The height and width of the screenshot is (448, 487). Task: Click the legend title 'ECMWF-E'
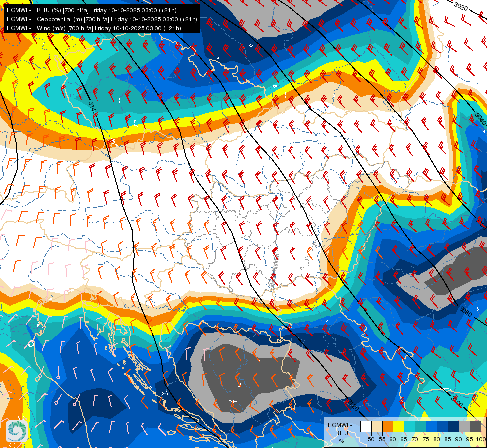[342, 425]
